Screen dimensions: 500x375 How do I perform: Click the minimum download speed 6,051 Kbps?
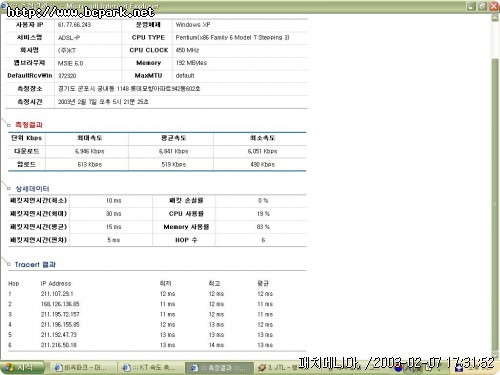(262, 151)
